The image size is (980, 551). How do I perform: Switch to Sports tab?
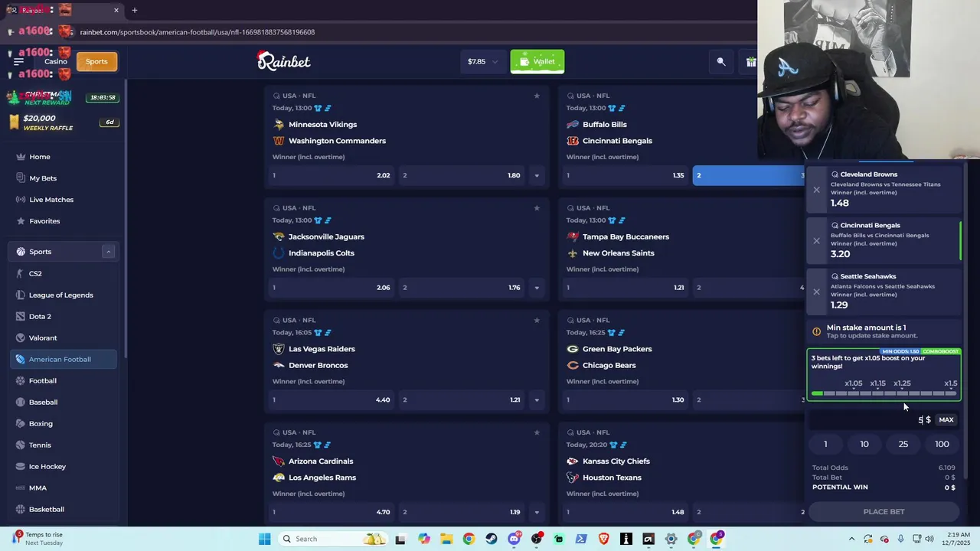pyautogui.click(x=96, y=61)
